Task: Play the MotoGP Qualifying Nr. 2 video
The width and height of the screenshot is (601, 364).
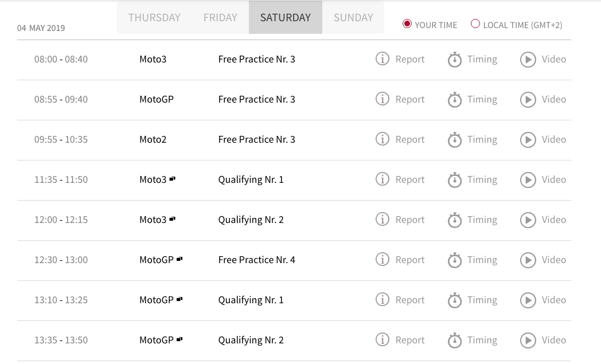Action: click(x=528, y=340)
